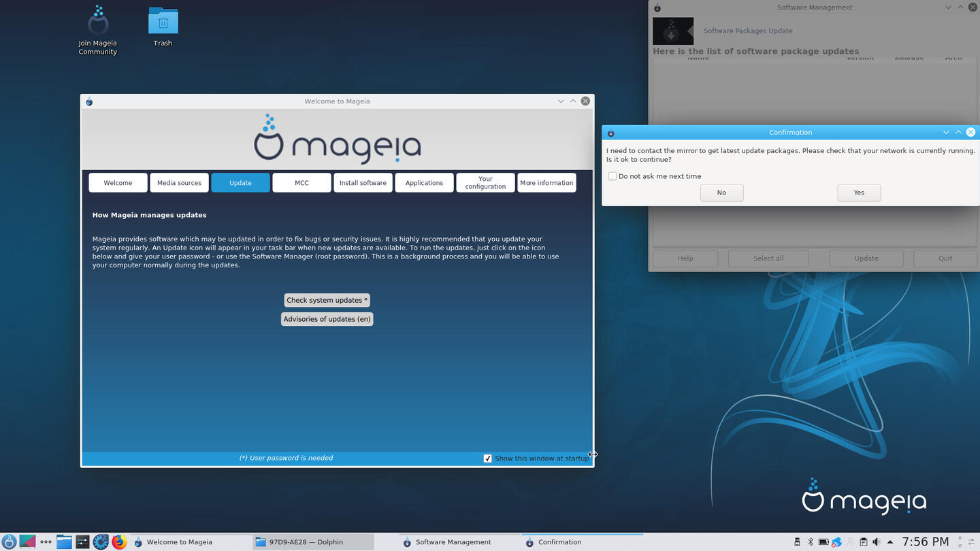The height and width of the screenshot is (551, 980).
Task: Click the 7:56 PM clock
Action: (926, 541)
